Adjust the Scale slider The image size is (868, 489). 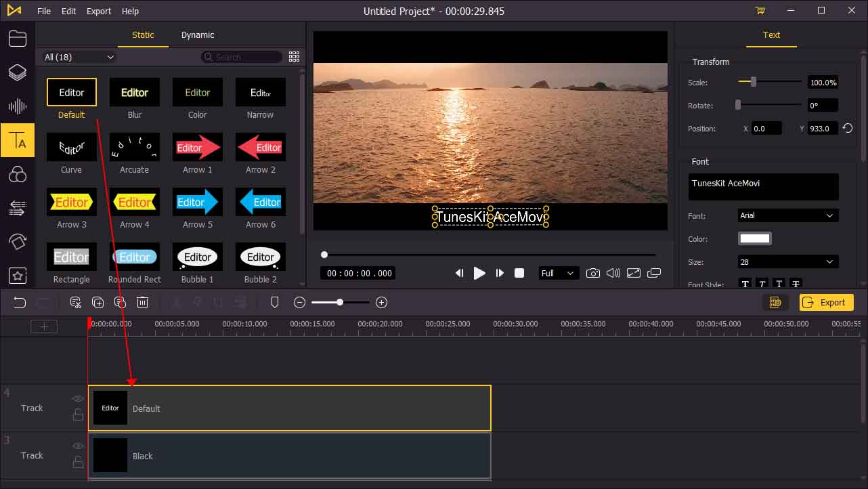[770, 82]
